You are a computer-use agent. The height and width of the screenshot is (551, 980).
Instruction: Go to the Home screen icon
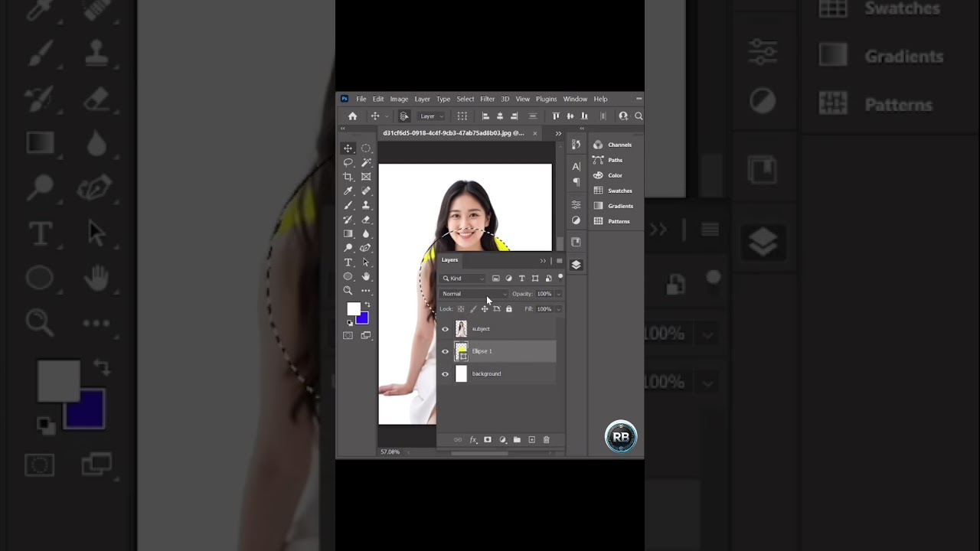coord(352,116)
